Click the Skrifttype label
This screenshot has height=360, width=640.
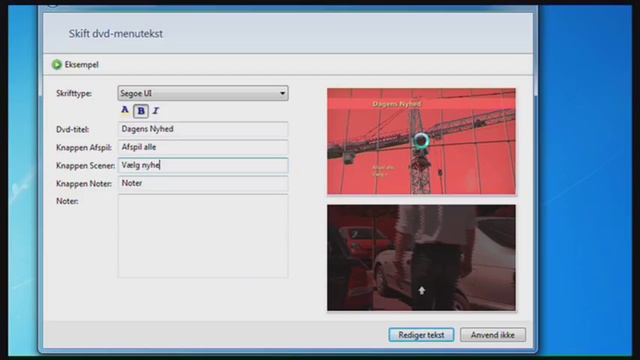(74, 93)
